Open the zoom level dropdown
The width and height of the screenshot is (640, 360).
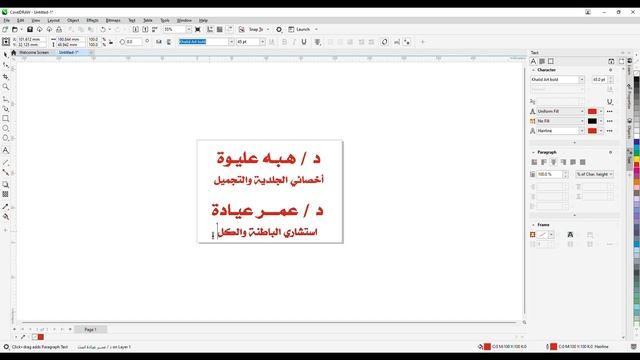(x=189, y=29)
